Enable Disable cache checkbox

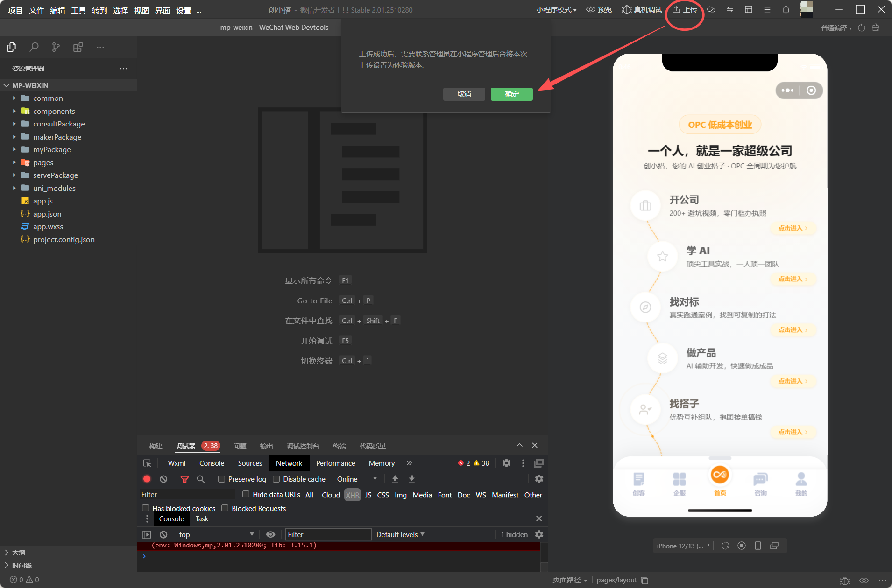[x=276, y=479]
